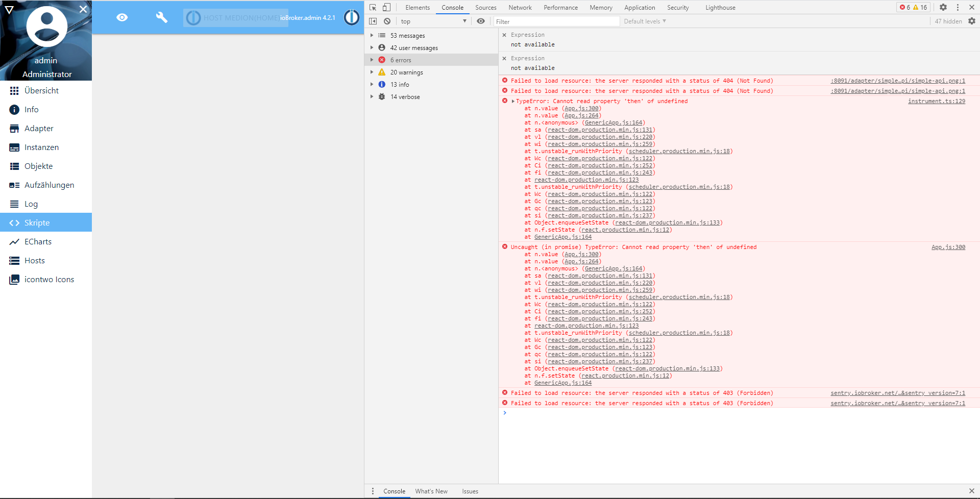This screenshot has width=980, height=499.
Task: Open the top JavaScript context dropdown
Action: (434, 21)
